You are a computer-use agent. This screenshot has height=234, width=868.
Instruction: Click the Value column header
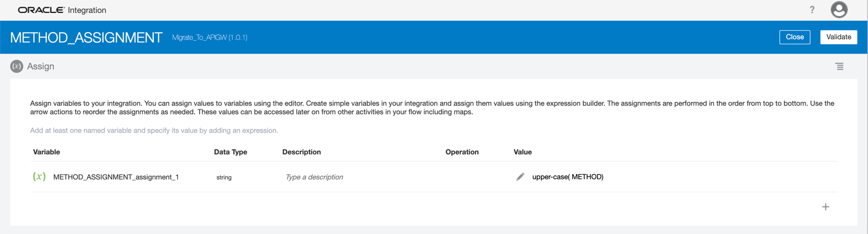click(522, 152)
